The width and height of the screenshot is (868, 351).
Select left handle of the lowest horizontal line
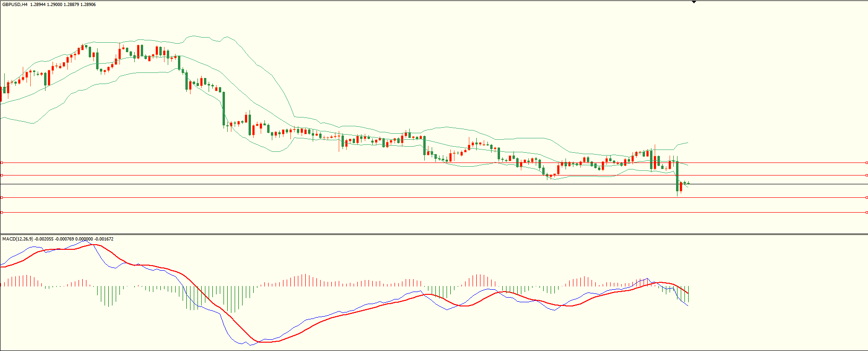point(2,212)
